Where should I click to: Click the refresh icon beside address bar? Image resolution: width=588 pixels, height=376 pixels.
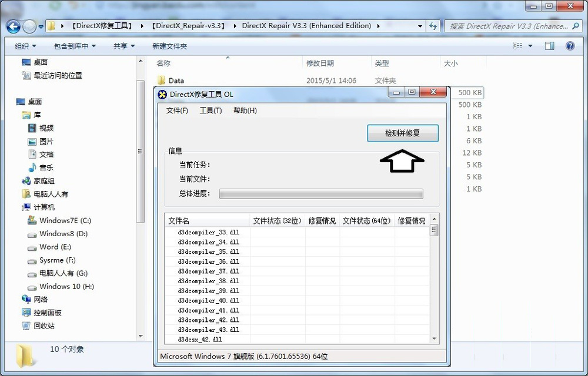point(433,26)
